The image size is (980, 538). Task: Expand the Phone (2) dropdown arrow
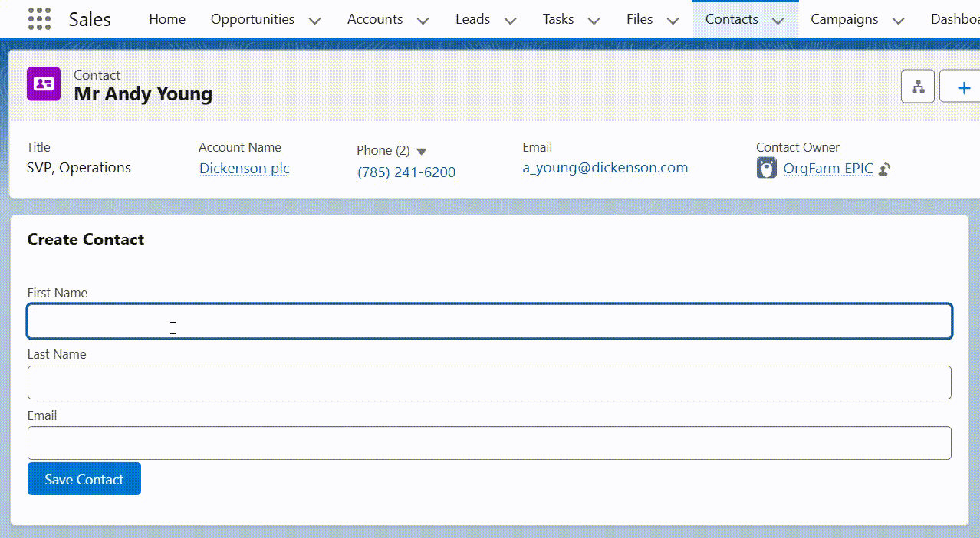click(x=421, y=152)
